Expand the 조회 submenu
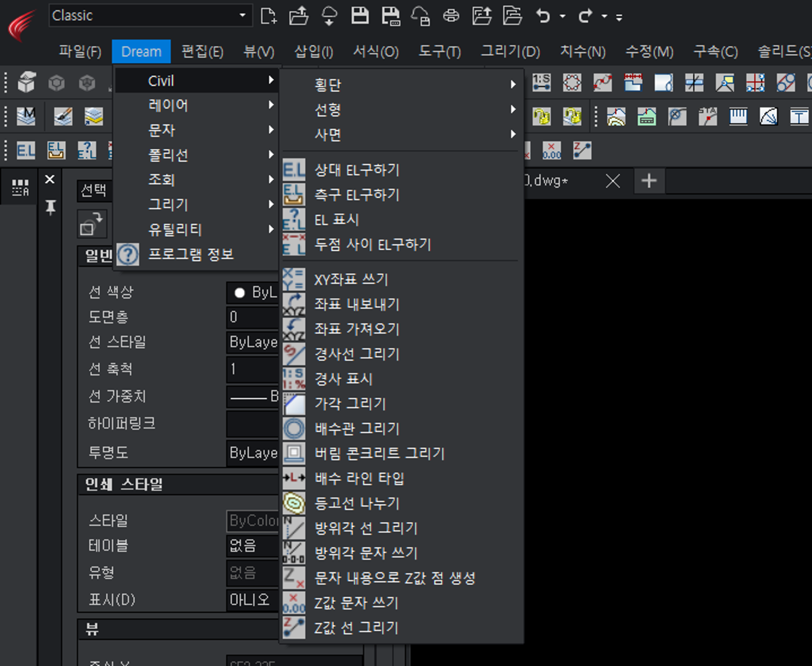Image resolution: width=812 pixels, height=666 pixels. click(x=197, y=180)
